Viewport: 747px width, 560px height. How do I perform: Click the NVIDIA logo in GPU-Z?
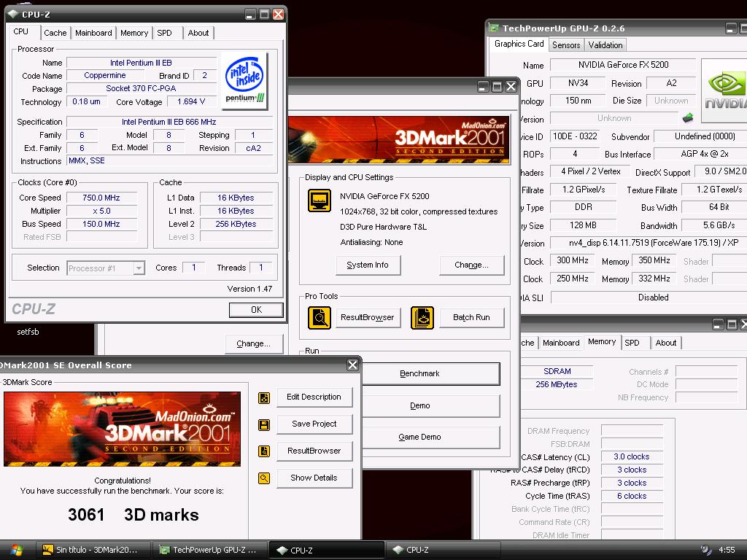coord(724,90)
